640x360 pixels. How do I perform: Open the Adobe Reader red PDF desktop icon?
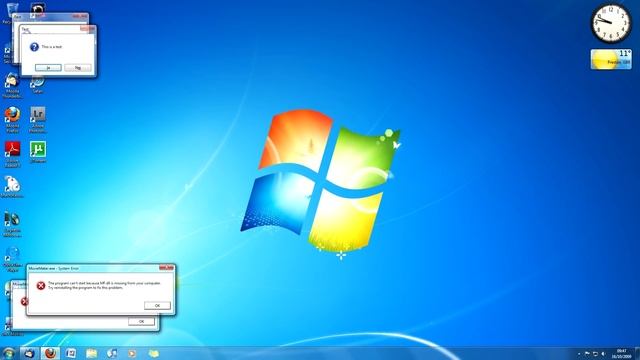click(12, 154)
